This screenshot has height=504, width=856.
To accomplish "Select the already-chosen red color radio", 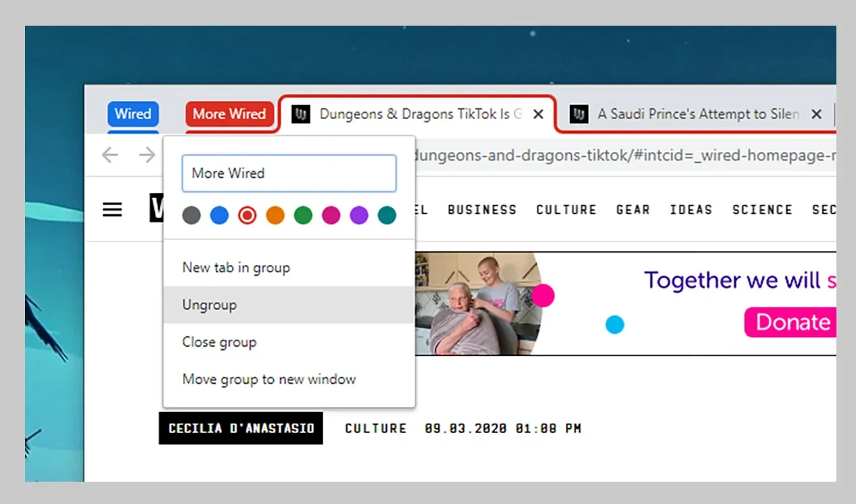I will click(x=247, y=216).
